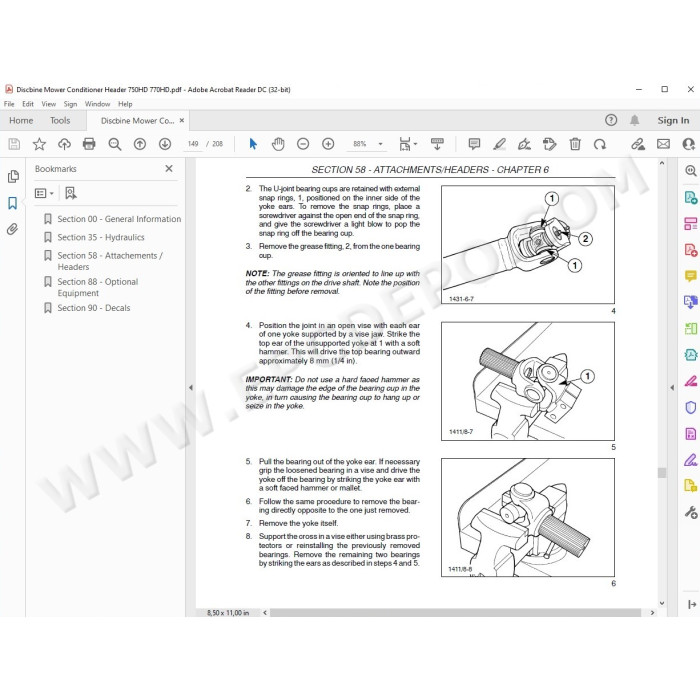Go to previous page arrow icon
The height and width of the screenshot is (700, 700).
(140, 144)
